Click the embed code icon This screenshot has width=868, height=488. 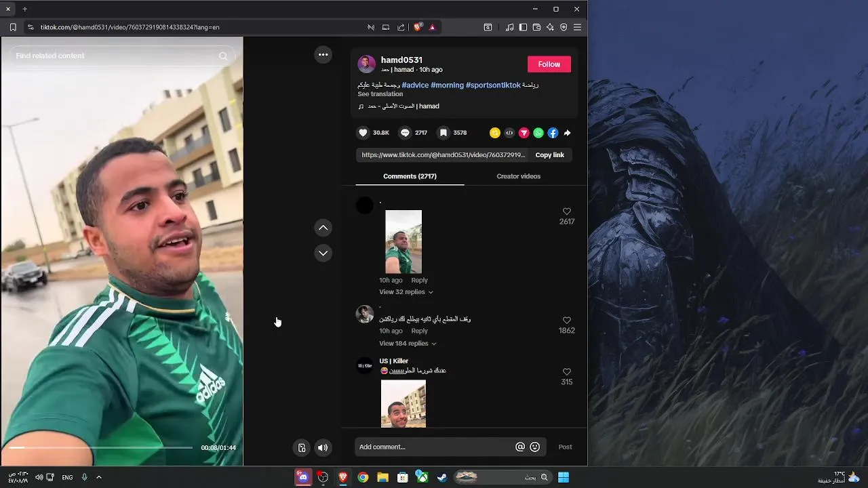[509, 133]
